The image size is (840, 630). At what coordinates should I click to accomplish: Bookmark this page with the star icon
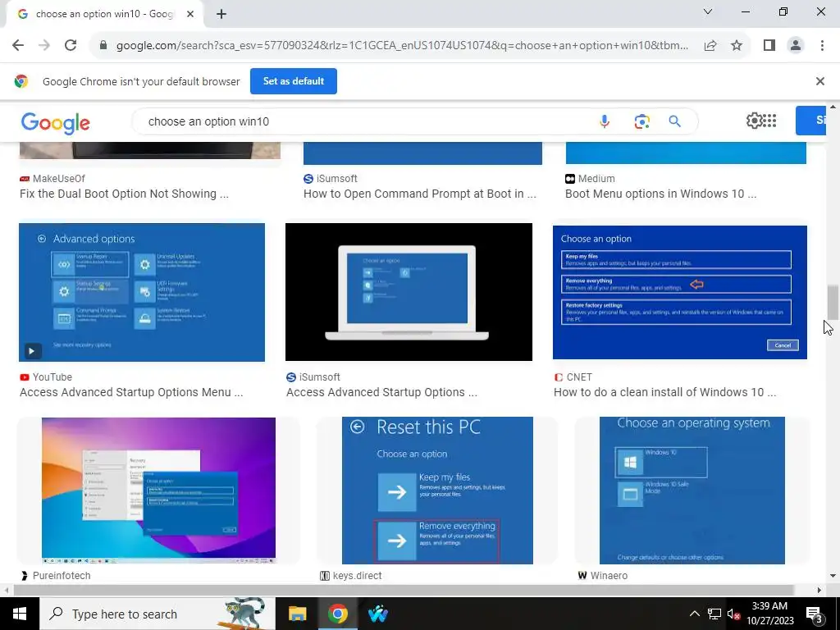[x=737, y=46]
